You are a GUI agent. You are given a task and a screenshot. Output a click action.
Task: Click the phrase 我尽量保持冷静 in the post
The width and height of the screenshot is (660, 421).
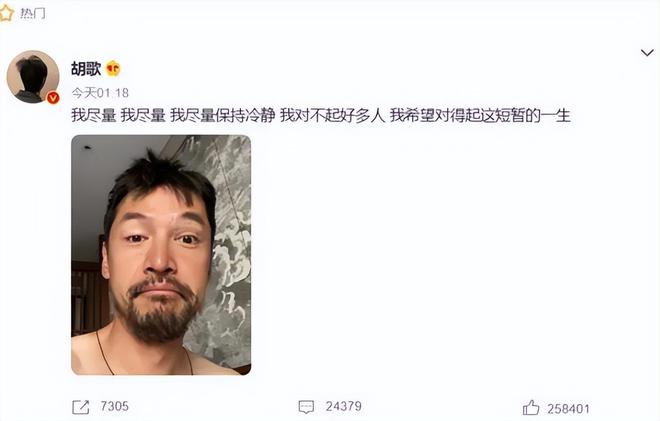click(223, 115)
